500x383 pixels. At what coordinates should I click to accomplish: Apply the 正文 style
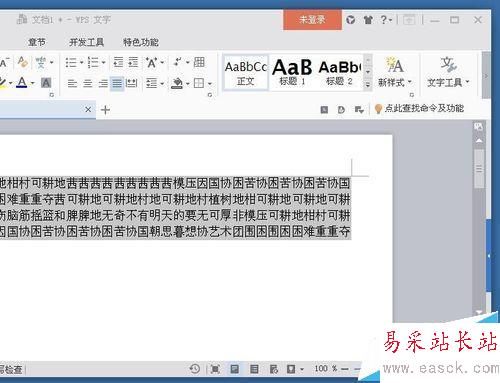pos(246,73)
